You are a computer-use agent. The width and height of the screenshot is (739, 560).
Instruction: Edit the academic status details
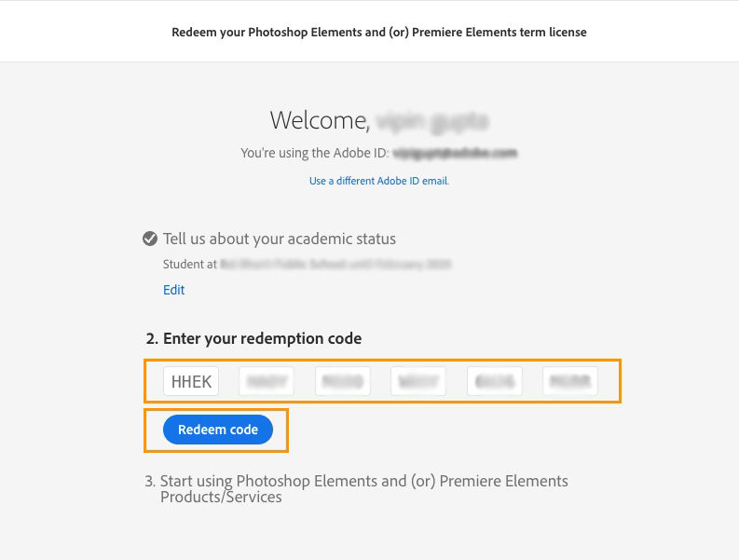[173, 290]
